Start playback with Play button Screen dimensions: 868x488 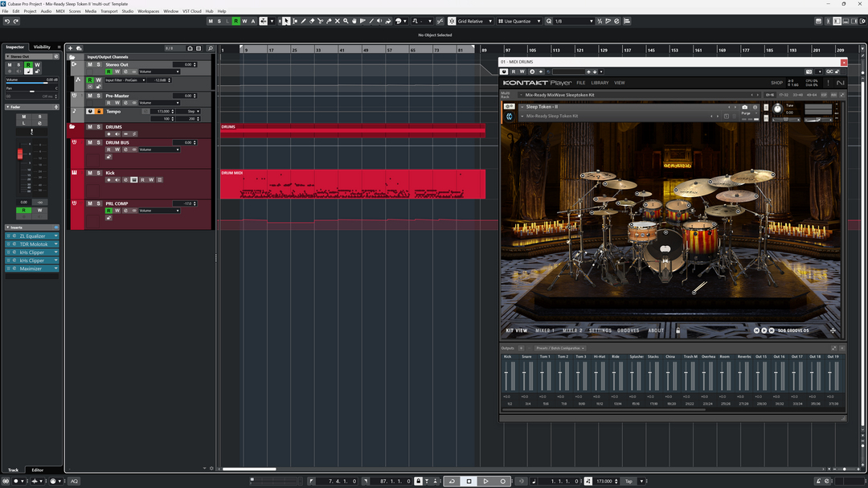coord(485,481)
